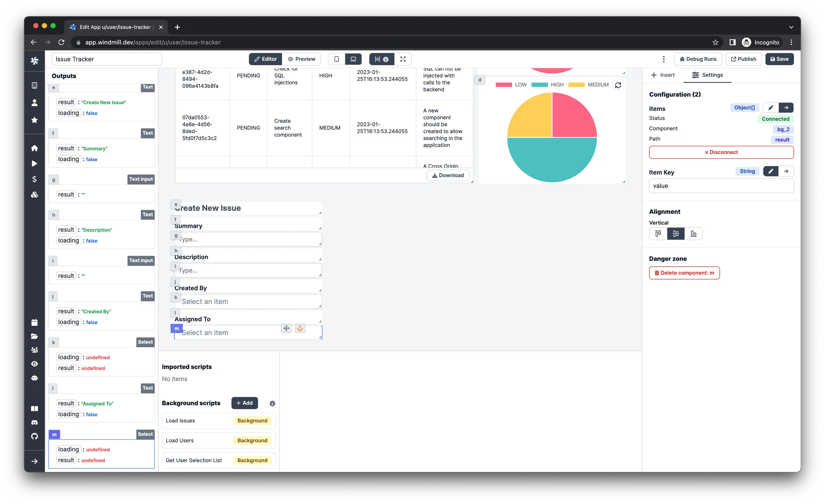825x504 pixels.
Task: Click the edit pencil icon for Item Key
Action: click(770, 171)
